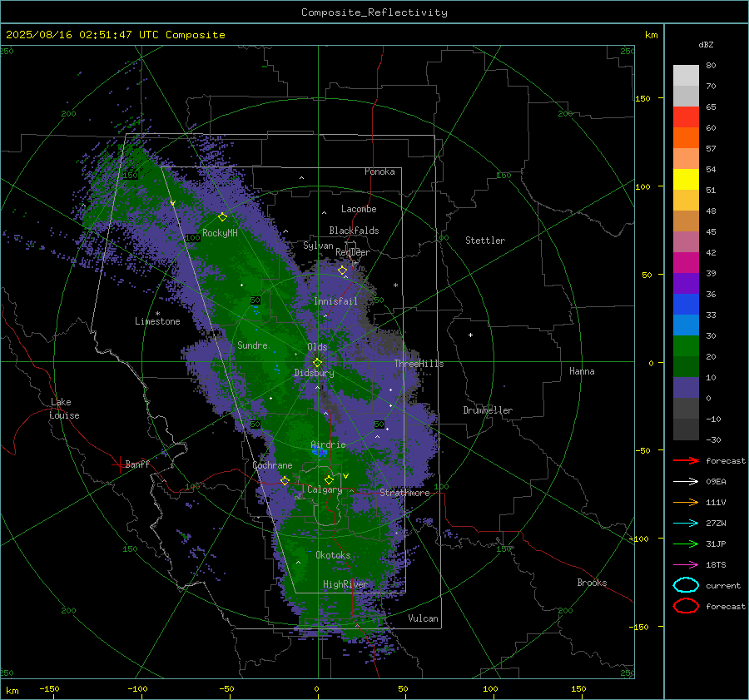This screenshot has width=749, height=700.
Task: Click the green 31JP arrow legend icon
Action: tap(686, 544)
